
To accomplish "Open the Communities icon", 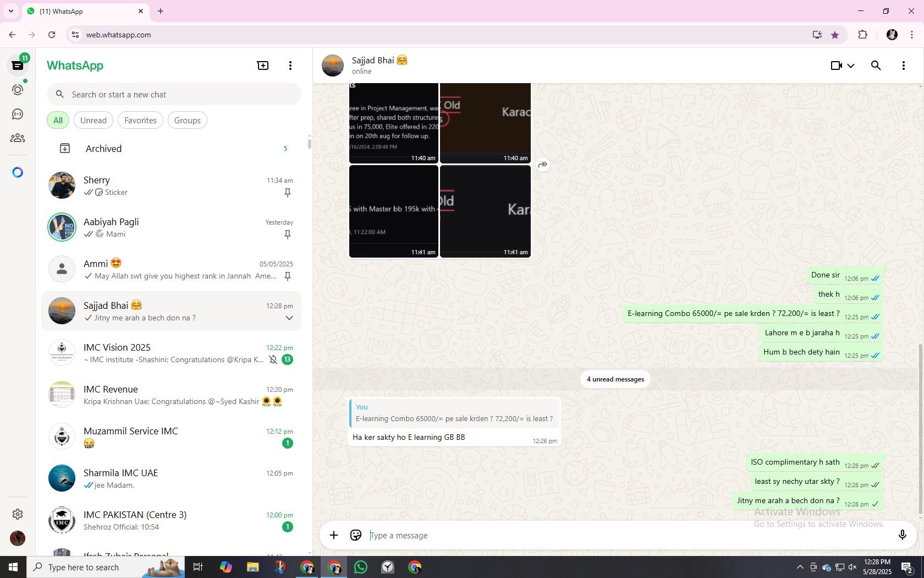I will coord(18,138).
